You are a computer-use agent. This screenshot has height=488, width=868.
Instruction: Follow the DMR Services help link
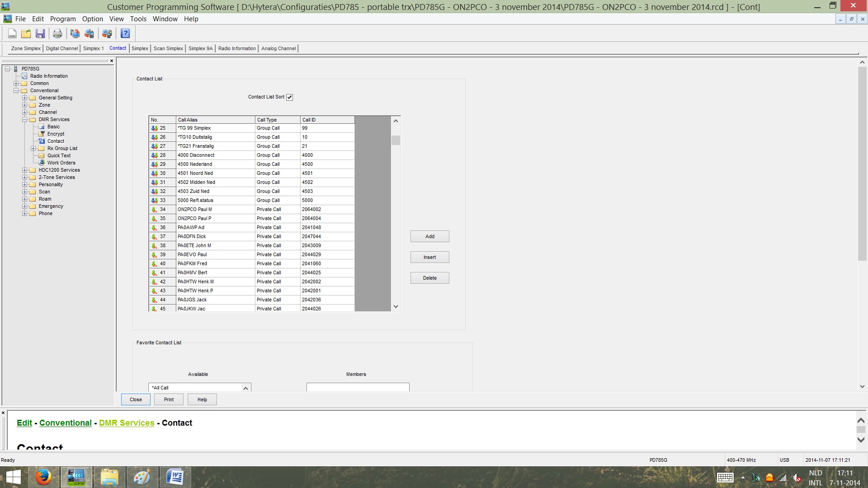coord(127,423)
